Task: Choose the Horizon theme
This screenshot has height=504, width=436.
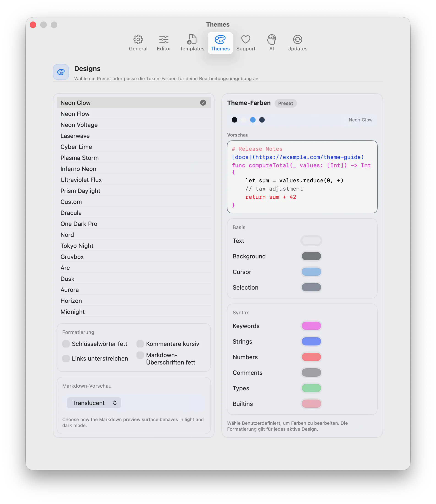Action: [x=134, y=301]
